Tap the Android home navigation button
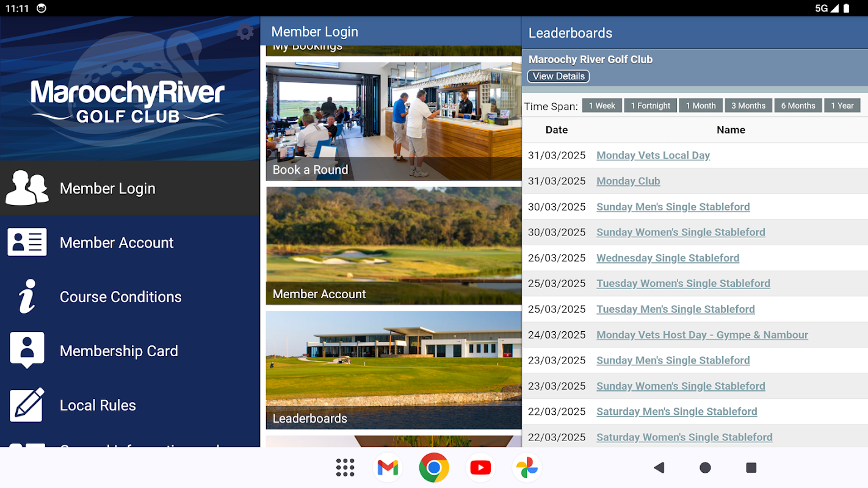The image size is (868, 488). [x=705, y=468]
